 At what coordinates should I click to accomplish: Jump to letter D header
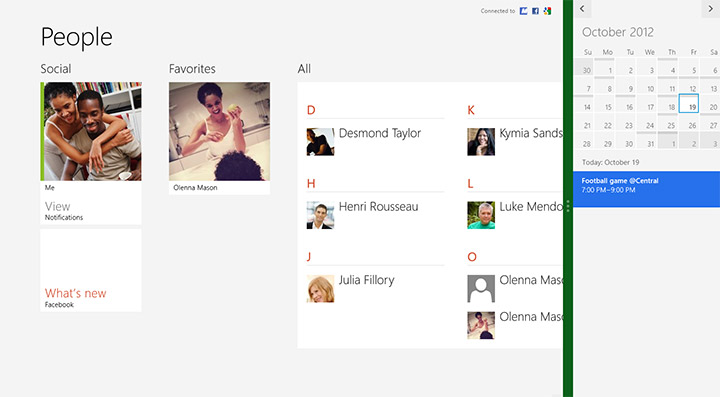311,110
